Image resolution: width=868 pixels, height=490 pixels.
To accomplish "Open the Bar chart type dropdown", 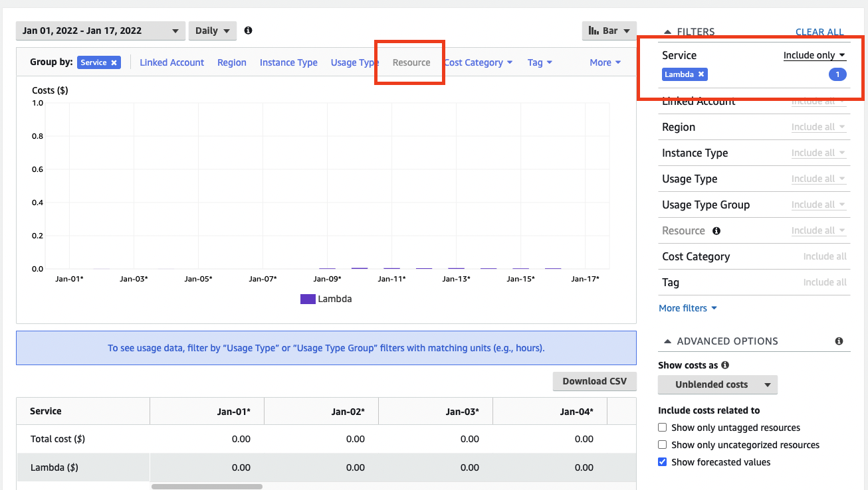I will pyautogui.click(x=609, y=31).
